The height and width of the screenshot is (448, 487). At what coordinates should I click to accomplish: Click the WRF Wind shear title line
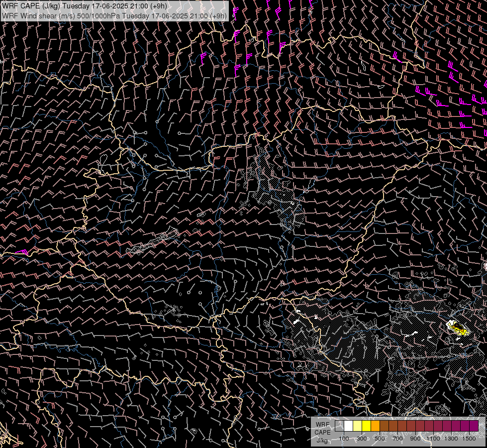[x=114, y=16]
